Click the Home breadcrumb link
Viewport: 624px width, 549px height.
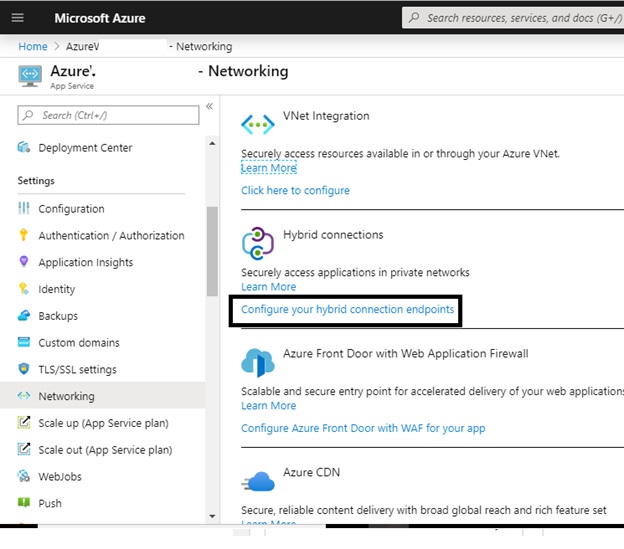tap(33, 47)
